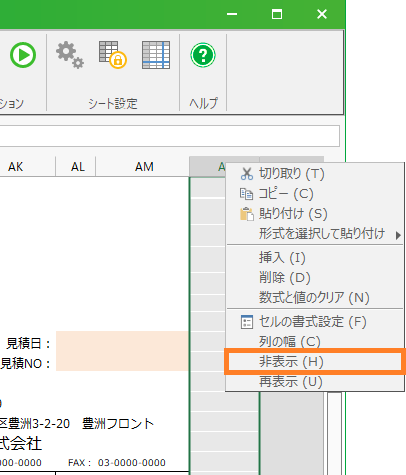Open help with the green question icon
The height and width of the screenshot is (475, 406).
tap(203, 55)
